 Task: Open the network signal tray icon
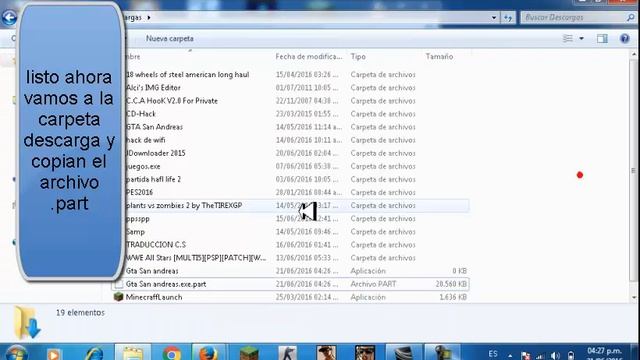(x=540, y=356)
